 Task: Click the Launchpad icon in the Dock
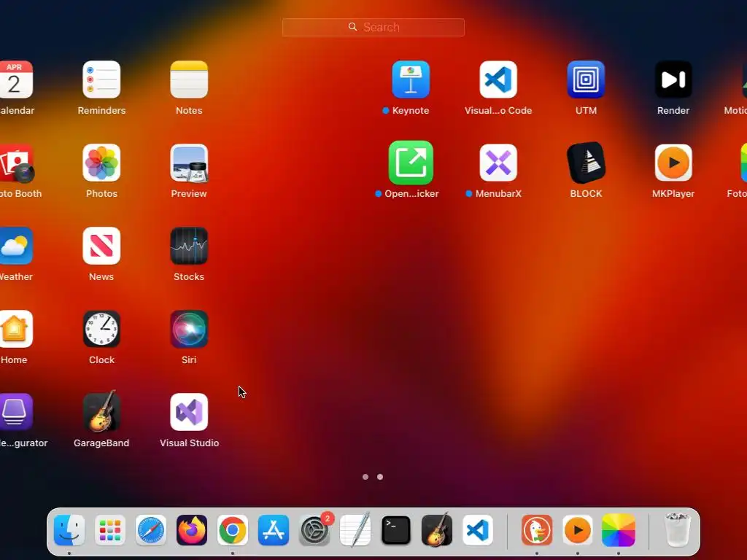point(110,530)
